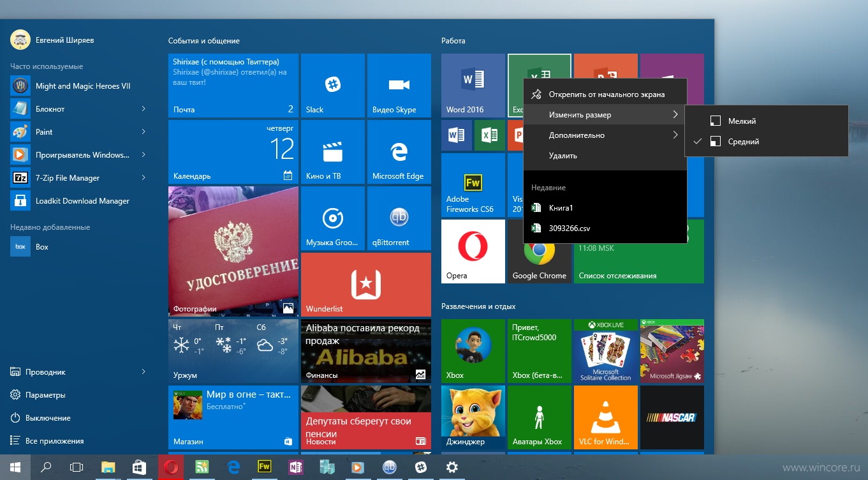Open the Новости news tile
868x480 pixels.
click(x=366, y=417)
